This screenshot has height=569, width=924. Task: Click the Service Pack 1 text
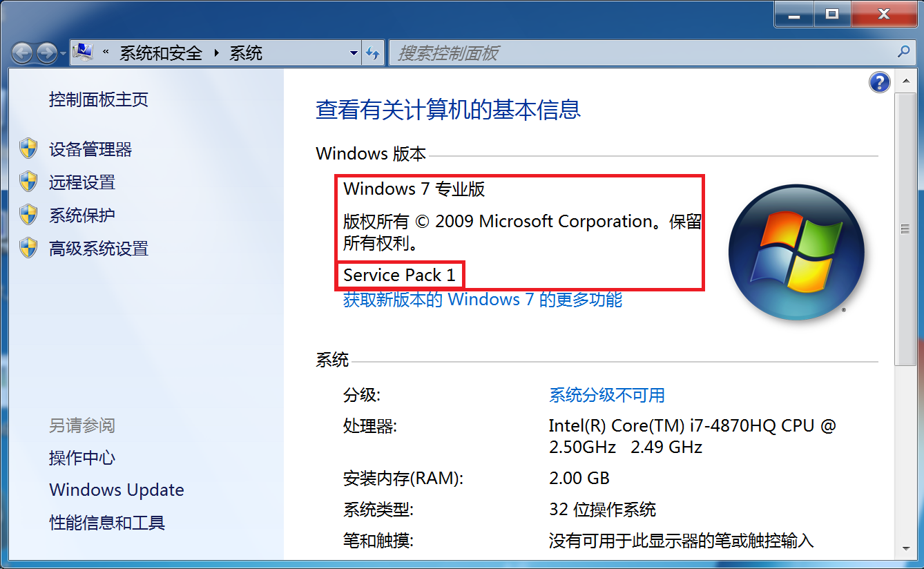pyautogui.click(x=399, y=275)
